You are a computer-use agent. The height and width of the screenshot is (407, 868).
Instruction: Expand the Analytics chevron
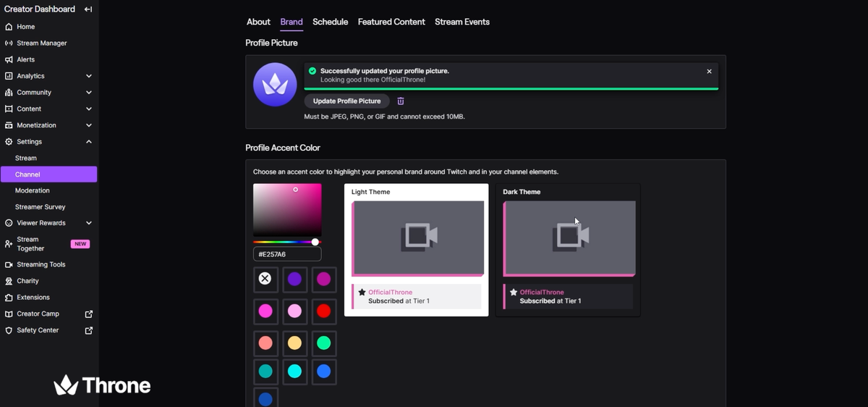coord(89,76)
